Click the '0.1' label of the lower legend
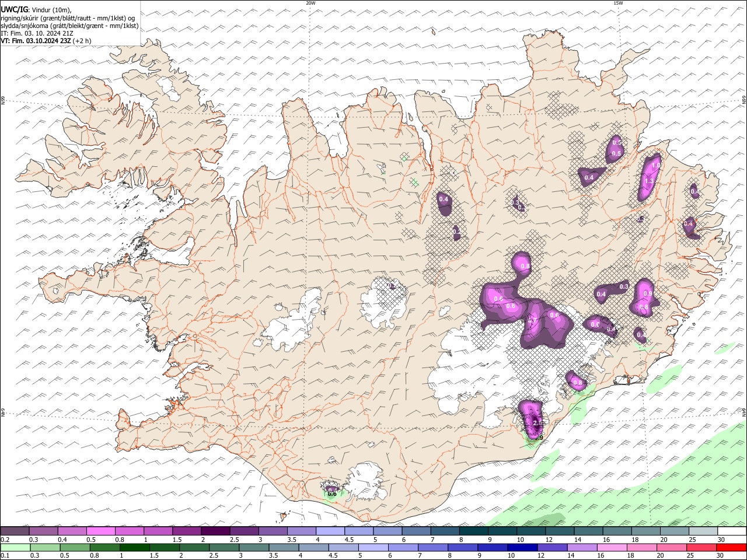Viewport: 747px width, 560px height. coord(5,556)
